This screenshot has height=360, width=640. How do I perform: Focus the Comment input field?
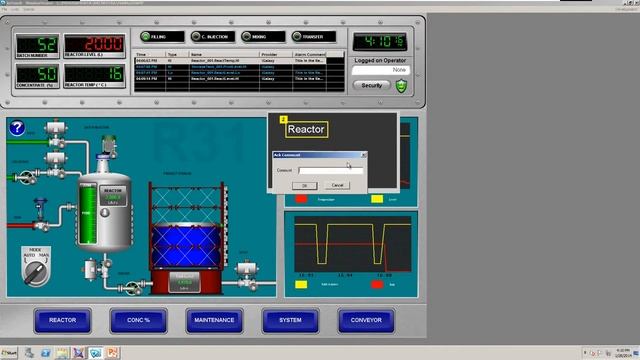[x=331, y=171]
